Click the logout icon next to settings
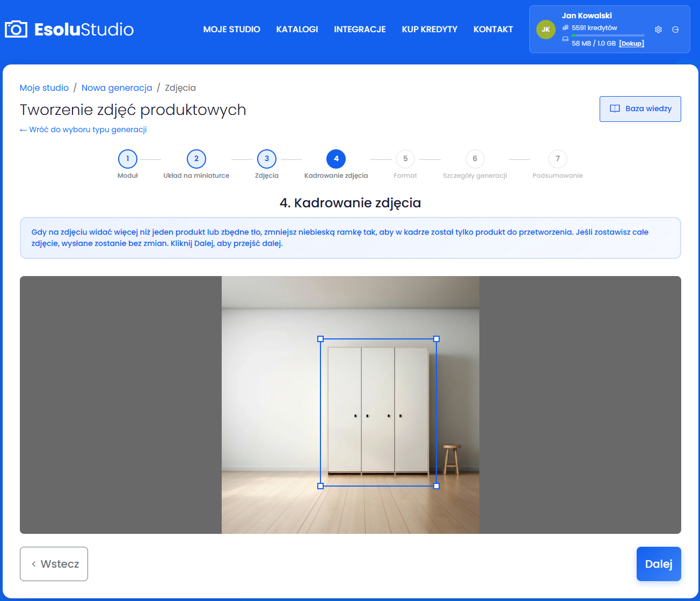 tap(675, 30)
